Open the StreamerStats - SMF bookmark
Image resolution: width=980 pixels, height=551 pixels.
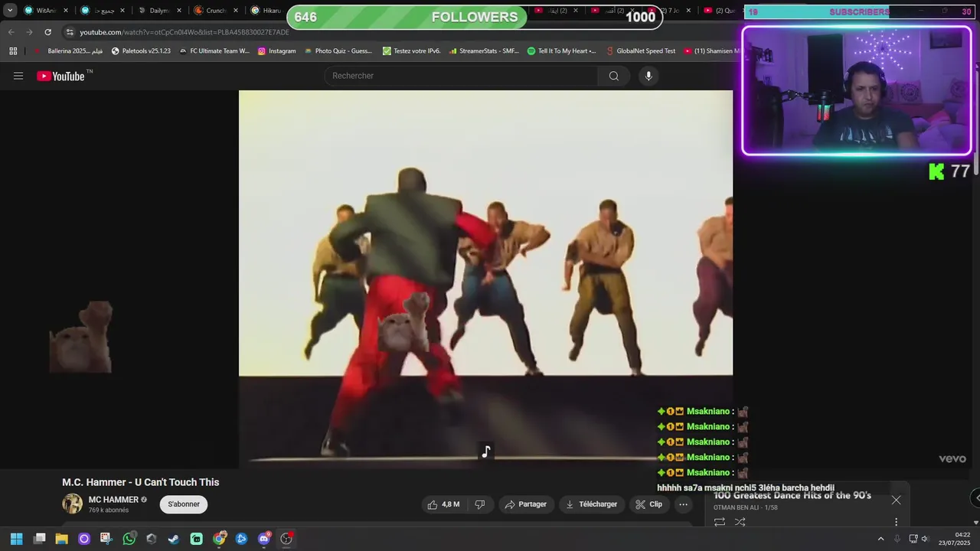[483, 51]
